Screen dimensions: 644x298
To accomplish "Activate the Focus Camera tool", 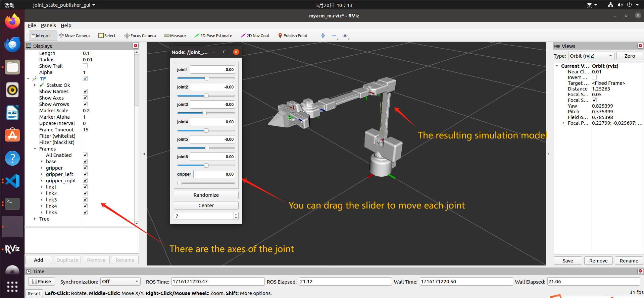I will pos(140,36).
